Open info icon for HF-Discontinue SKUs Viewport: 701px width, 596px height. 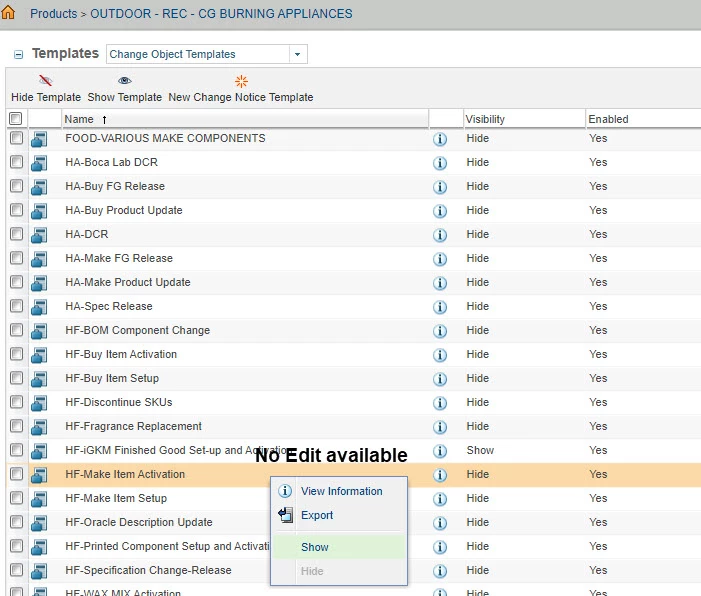[x=440, y=403]
